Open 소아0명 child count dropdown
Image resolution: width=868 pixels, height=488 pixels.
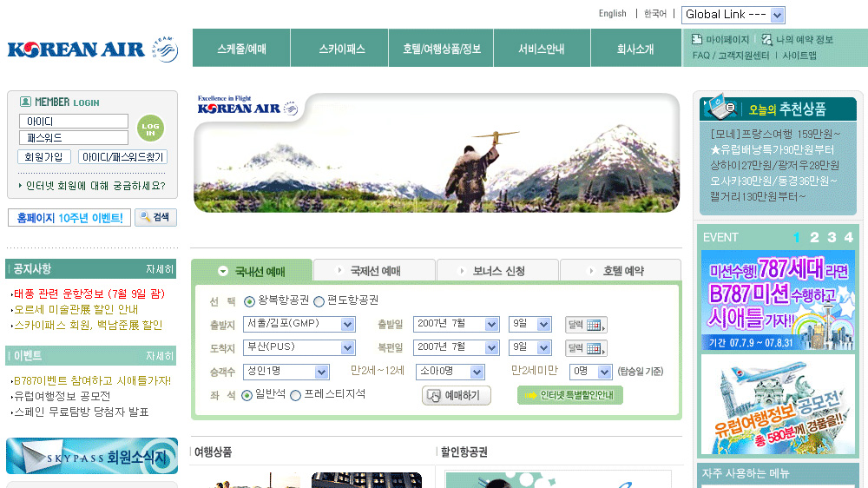pyautogui.click(x=450, y=372)
